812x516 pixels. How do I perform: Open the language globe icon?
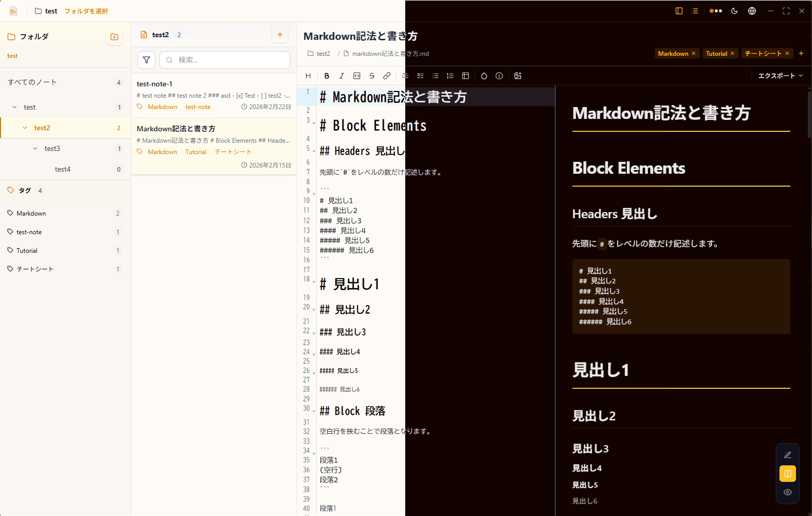(x=752, y=11)
